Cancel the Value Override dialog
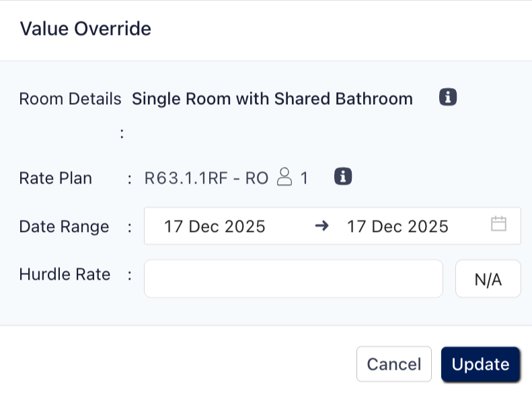Screen dimensions: 532x394 point(394,364)
